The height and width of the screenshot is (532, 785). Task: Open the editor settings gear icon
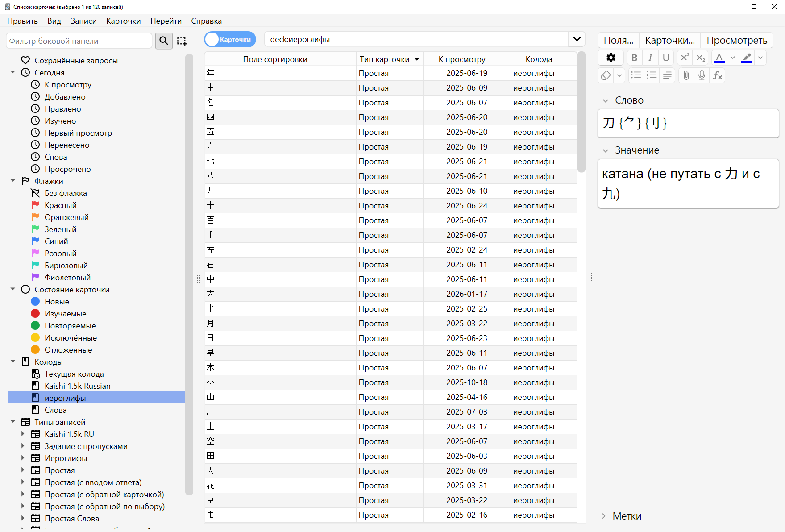click(611, 58)
